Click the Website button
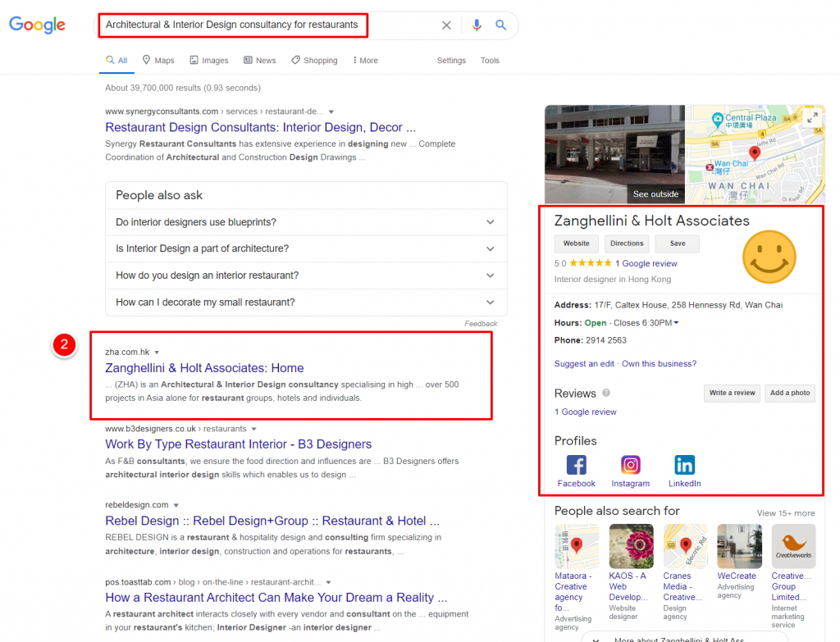 pos(577,244)
